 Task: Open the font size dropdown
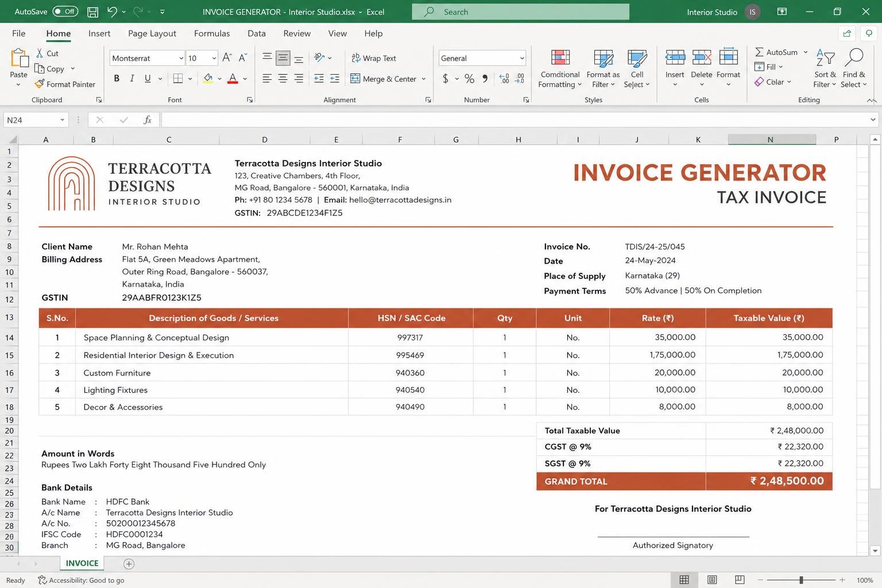tap(214, 58)
